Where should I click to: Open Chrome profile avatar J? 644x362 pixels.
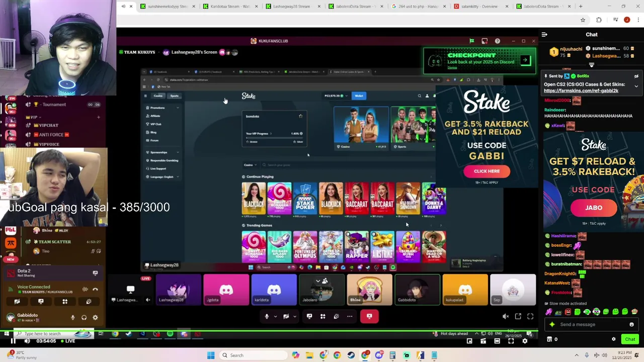pos(626,20)
